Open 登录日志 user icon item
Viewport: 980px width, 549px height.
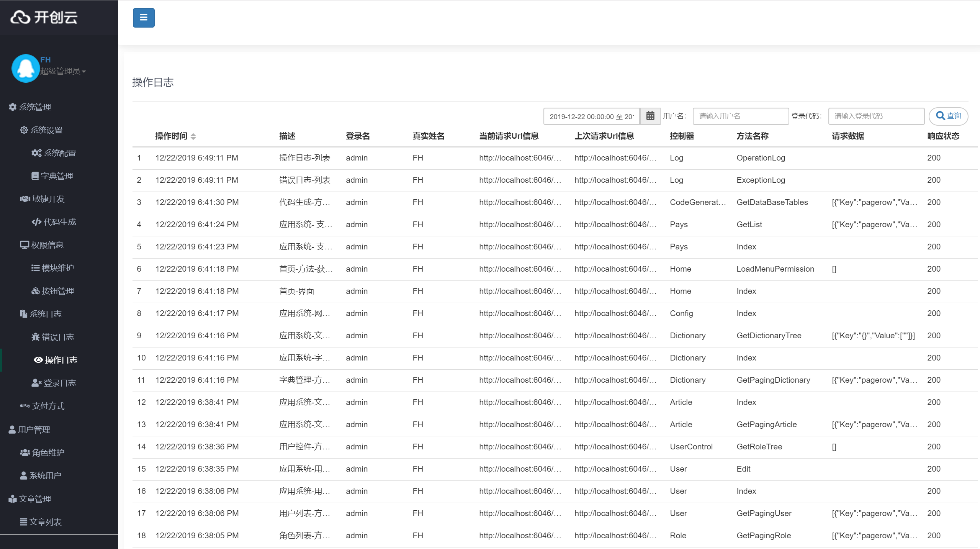(x=54, y=383)
